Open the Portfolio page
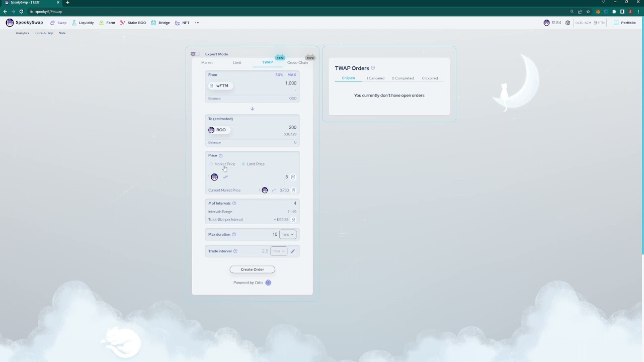Screen dimensions: 644x362 pyautogui.click(x=624, y=23)
